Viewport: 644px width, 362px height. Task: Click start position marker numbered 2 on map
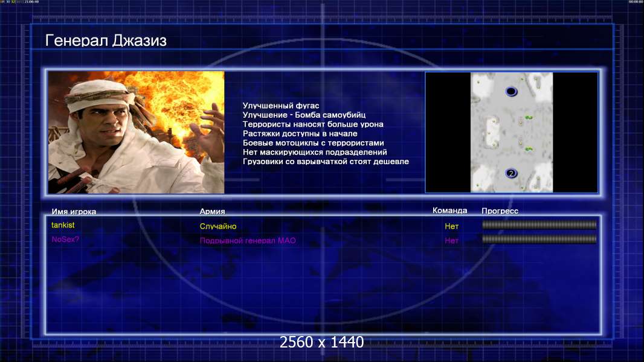click(x=511, y=173)
